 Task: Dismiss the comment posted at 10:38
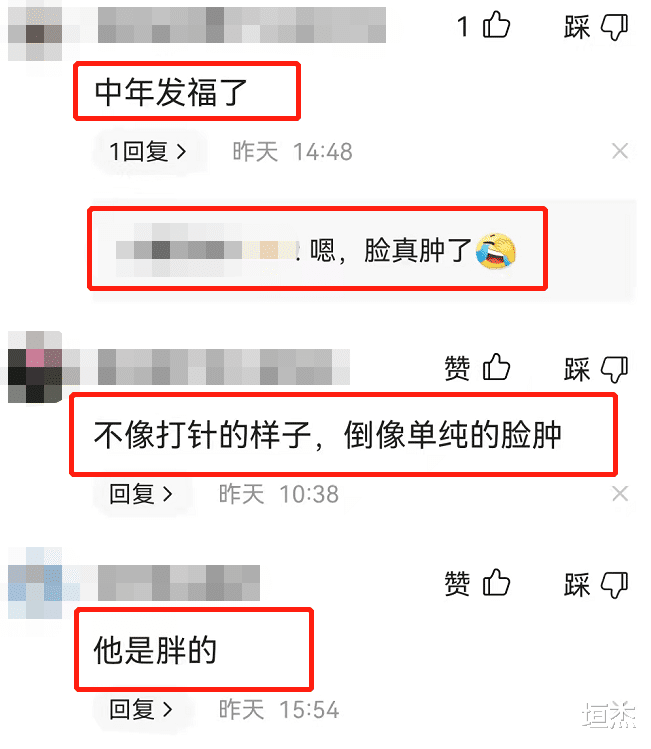click(x=620, y=493)
